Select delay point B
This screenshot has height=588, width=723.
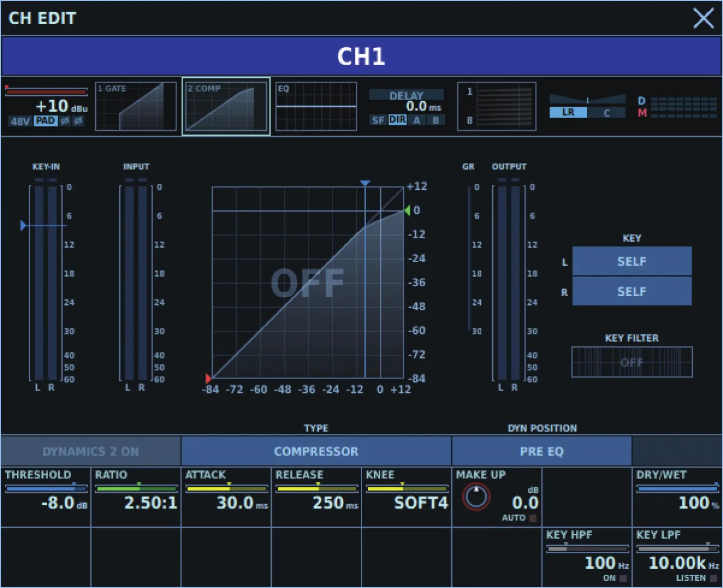point(436,120)
